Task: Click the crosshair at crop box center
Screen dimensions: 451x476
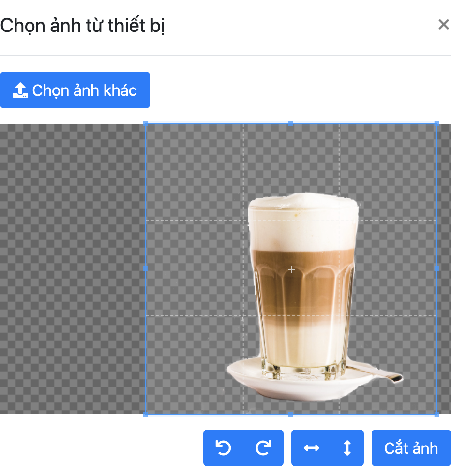Action: [x=291, y=269]
